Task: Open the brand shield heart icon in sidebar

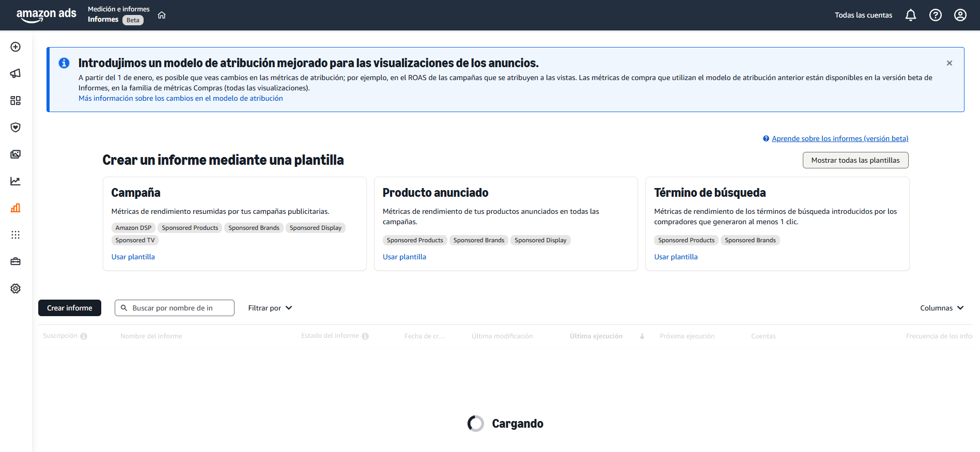Action: pyautogui.click(x=15, y=128)
